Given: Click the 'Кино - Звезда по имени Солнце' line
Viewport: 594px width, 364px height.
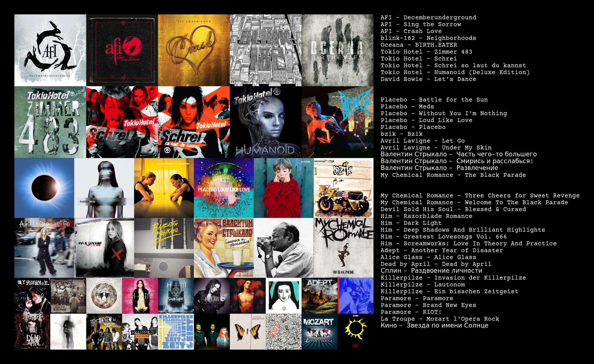Looking at the screenshot, I should [x=434, y=325].
